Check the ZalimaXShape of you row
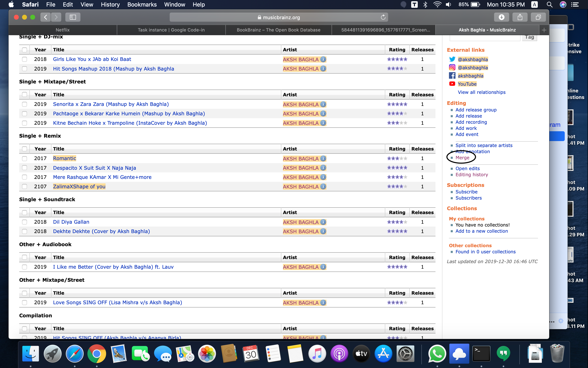 (24, 186)
